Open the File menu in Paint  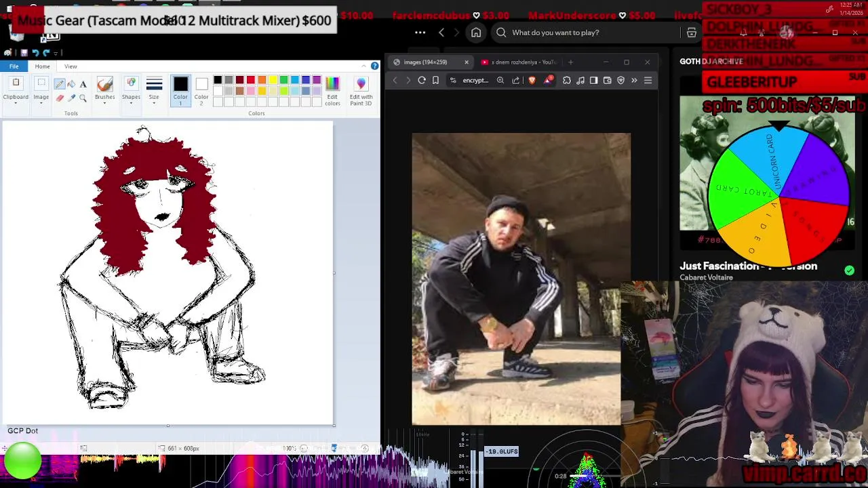click(14, 66)
